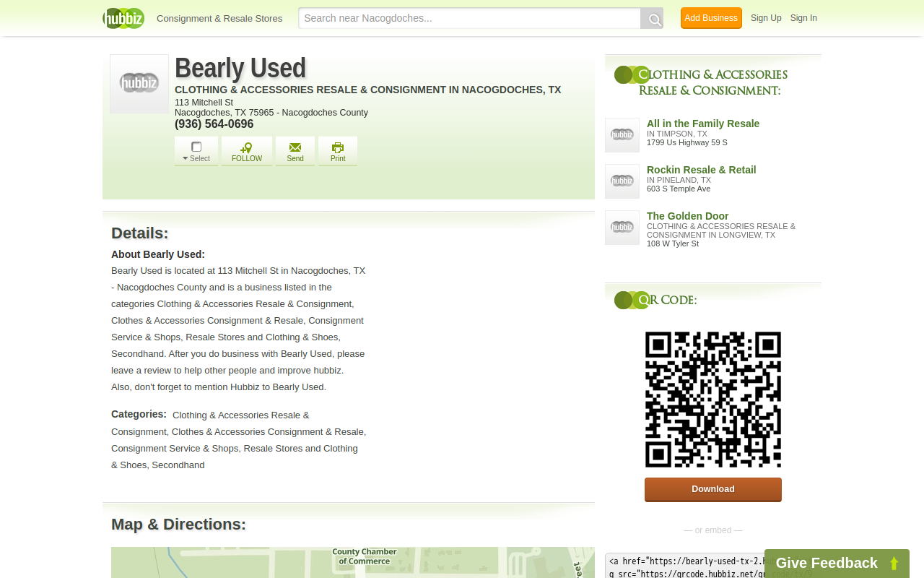Click Map & Directions heading

tap(178, 525)
